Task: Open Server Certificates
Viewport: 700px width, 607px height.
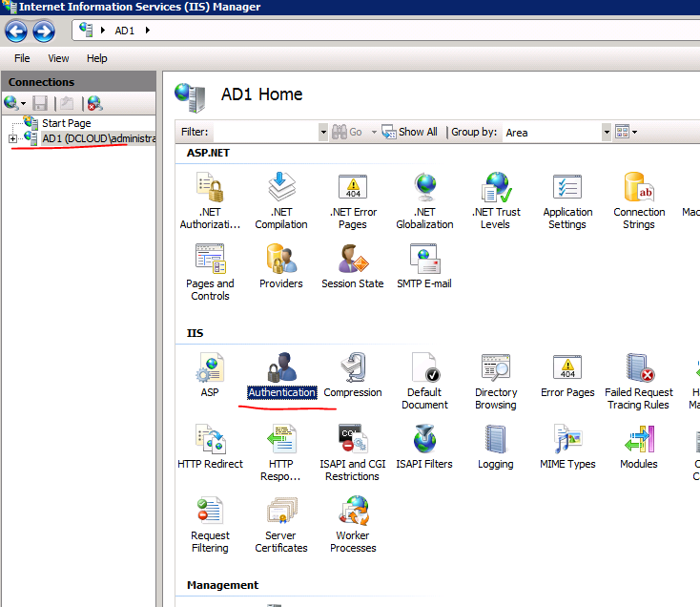Action: pyautogui.click(x=281, y=524)
